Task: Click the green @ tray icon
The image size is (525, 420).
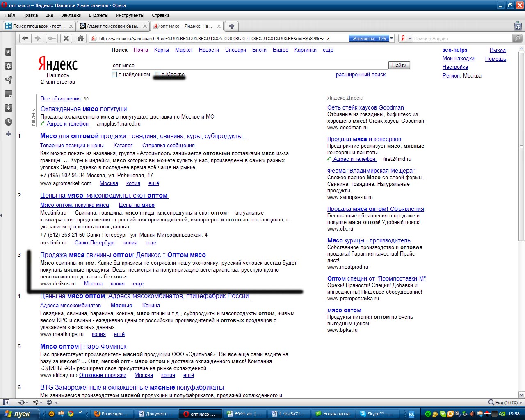Action: tap(428, 414)
